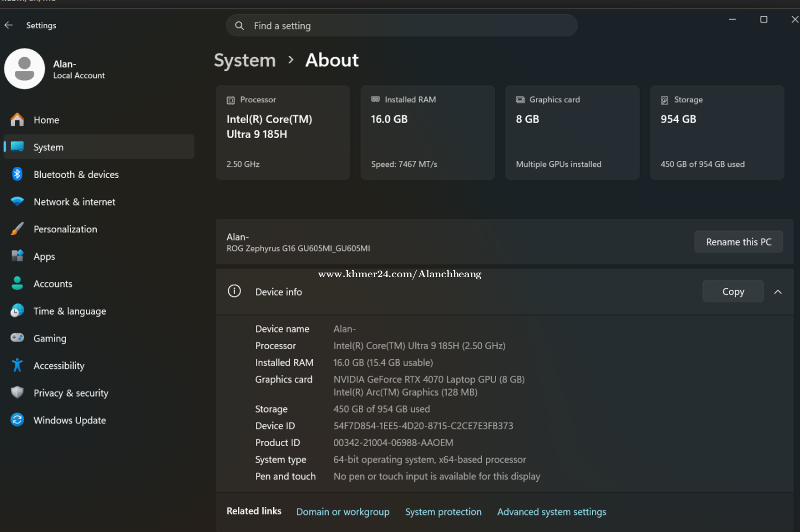Screen dimensions: 800x532
Task: Click the back arrow in Settings
Action: (9, 25)
